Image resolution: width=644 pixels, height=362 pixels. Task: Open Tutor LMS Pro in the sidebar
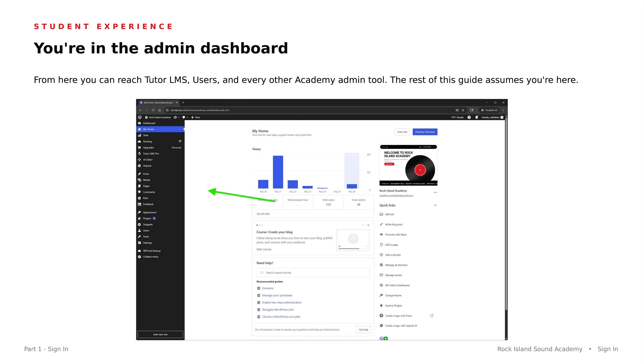point(161,153)
